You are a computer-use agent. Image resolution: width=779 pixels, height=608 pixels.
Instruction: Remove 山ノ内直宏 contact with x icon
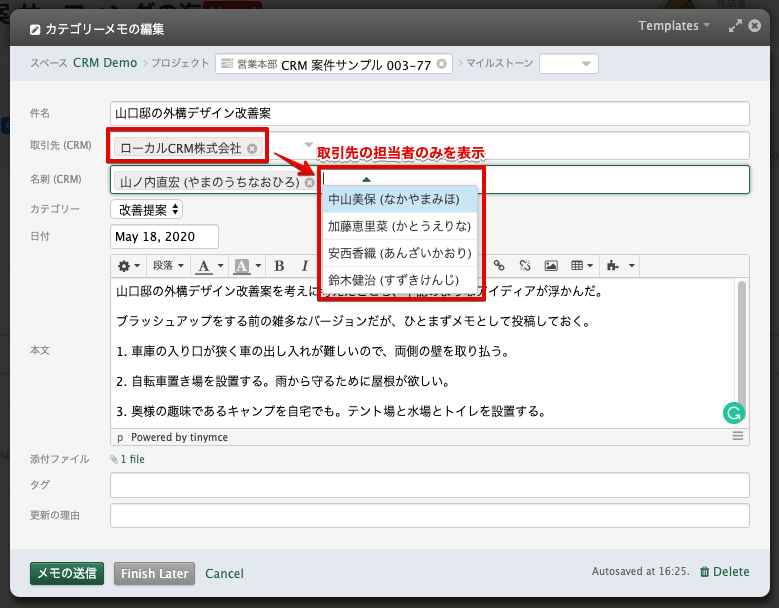tap(310, 183)
